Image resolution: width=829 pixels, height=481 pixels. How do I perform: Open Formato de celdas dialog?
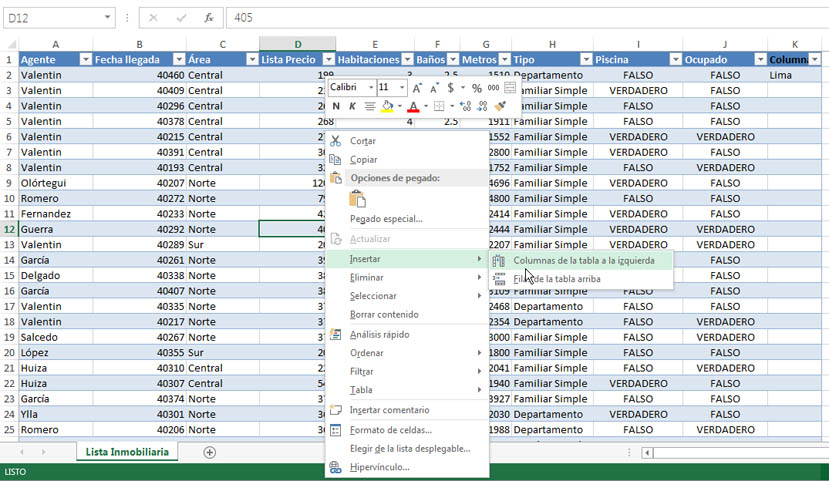(390, 430)
